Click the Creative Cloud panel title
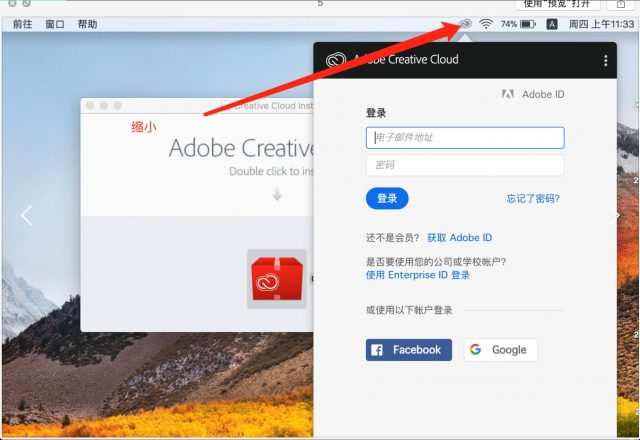Viewport: 640px width, 440px height. 406,60
